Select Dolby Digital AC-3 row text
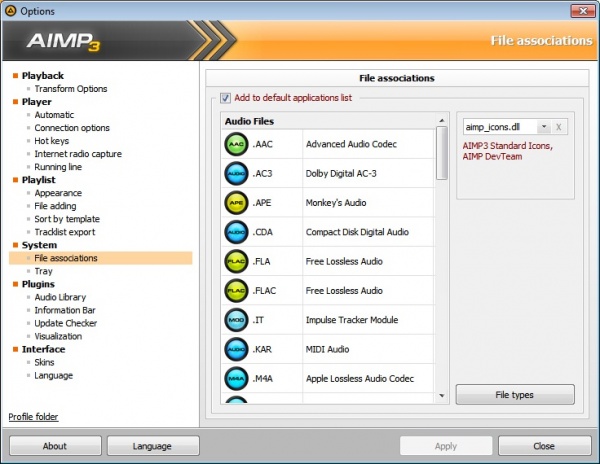The width and height of the screenshot is (600, 464). tap(341, 173)
